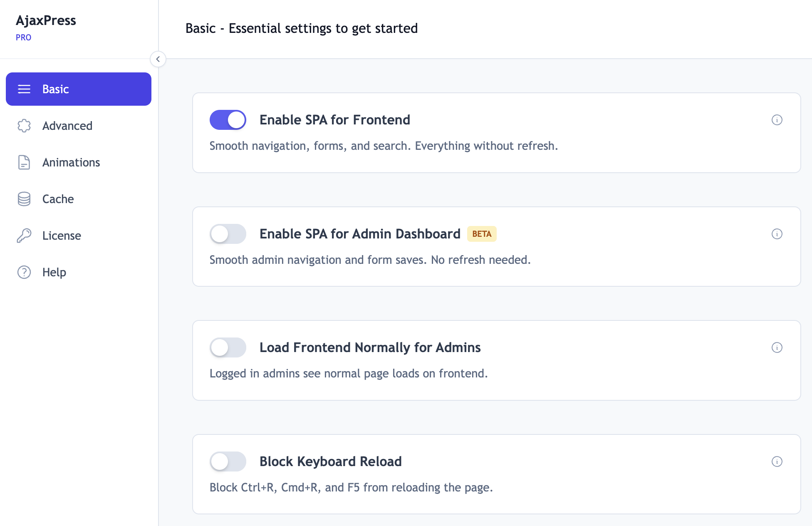812x526 pixels.
Task: Enable Load Frontend Normally for Admins switch
Action: [228, 347]
